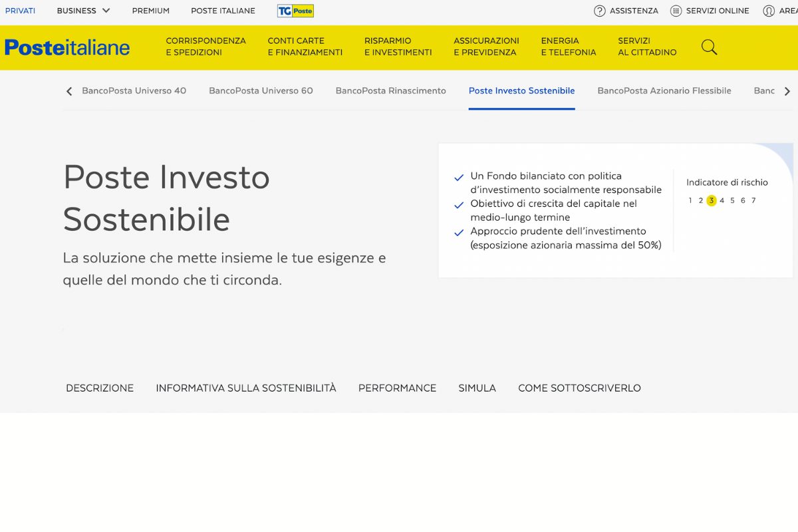Open ASSICURAZIONI E PREVIDENZA menu
The width and height of the screenshot is (798, 532).
(x=486, y=45)
